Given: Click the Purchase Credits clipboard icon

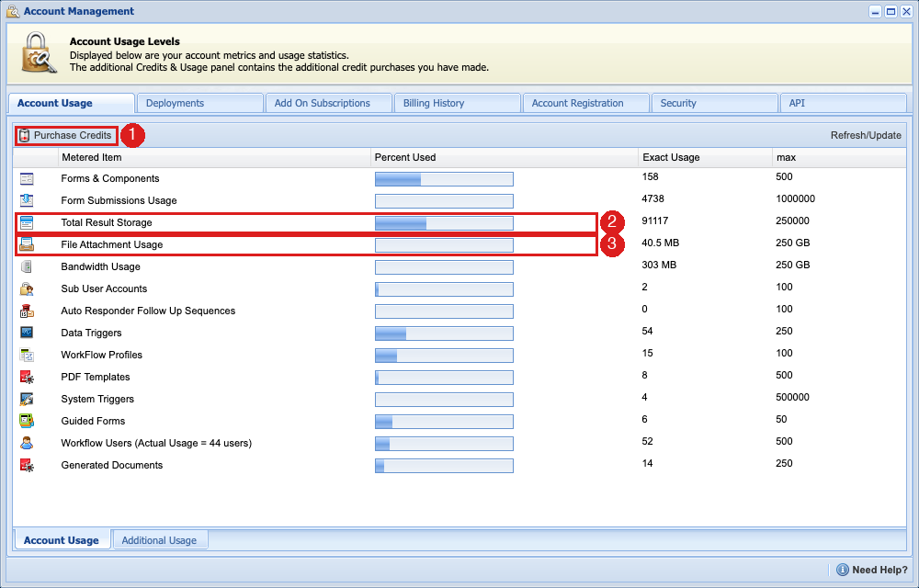Looking at the screenshot, I should point(24,135).
